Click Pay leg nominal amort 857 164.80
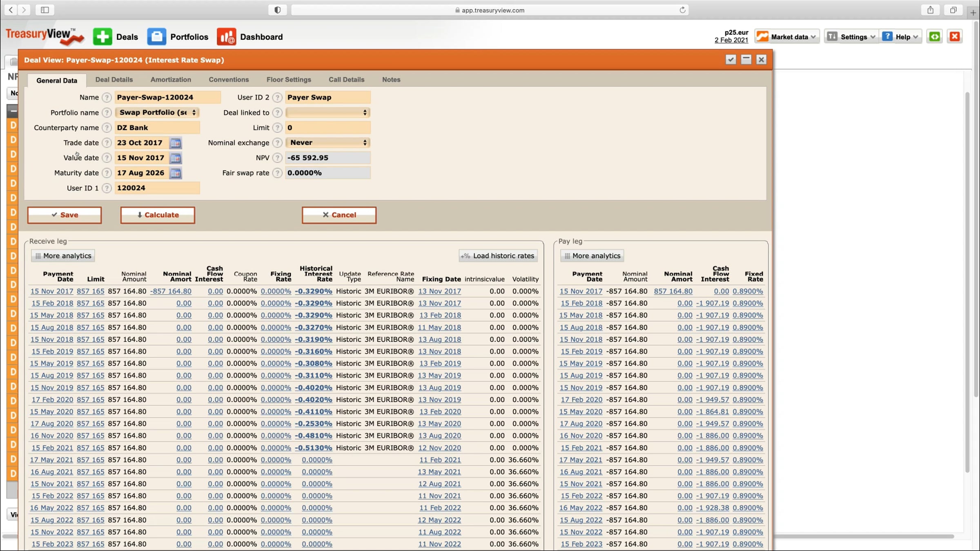 coord(673,291)
